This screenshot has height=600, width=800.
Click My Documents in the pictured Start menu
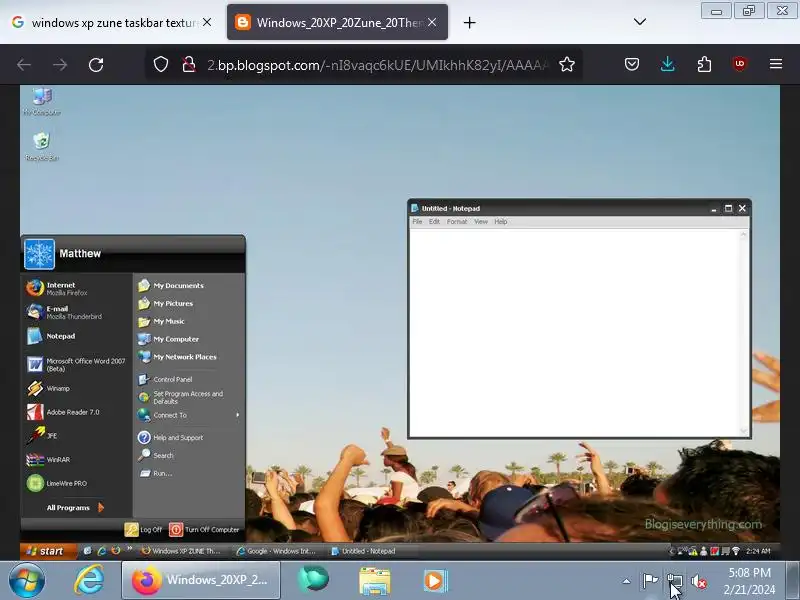[x=178, y=286]
